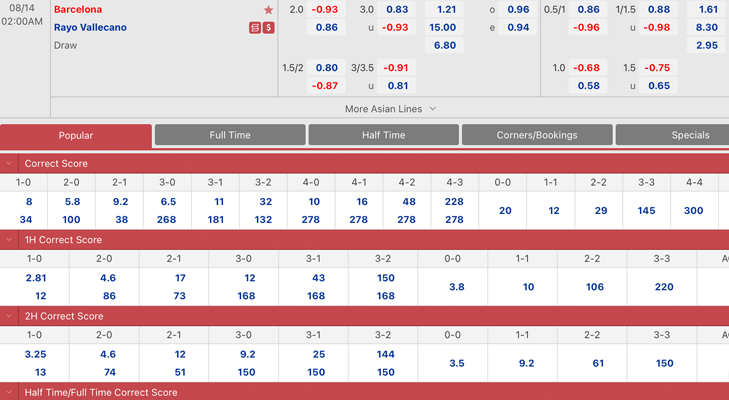Select even goals odds 0.94
The image size is (729, 400).
pos(517,27)
